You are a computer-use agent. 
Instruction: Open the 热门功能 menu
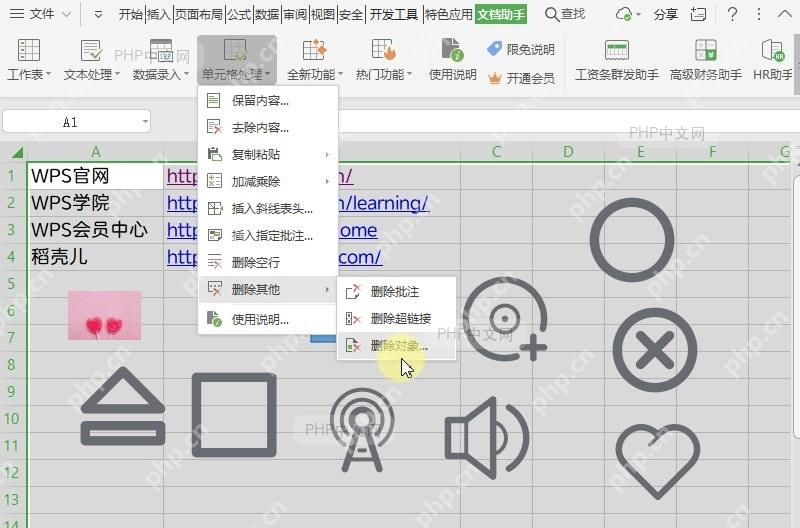pos(384,60)
